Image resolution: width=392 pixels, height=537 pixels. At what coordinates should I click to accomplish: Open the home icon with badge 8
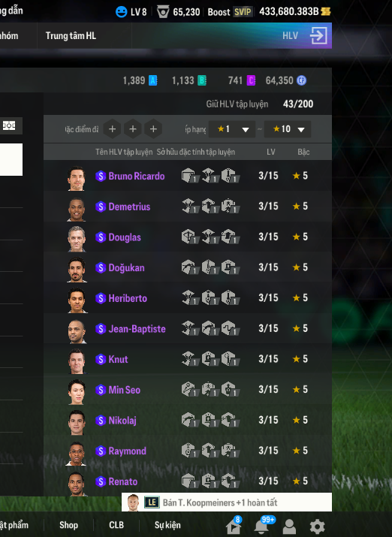(x=234, y=525)
